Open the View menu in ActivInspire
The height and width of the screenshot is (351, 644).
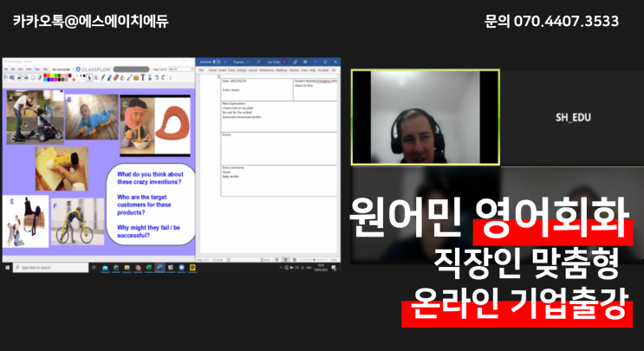coord(20,69)
